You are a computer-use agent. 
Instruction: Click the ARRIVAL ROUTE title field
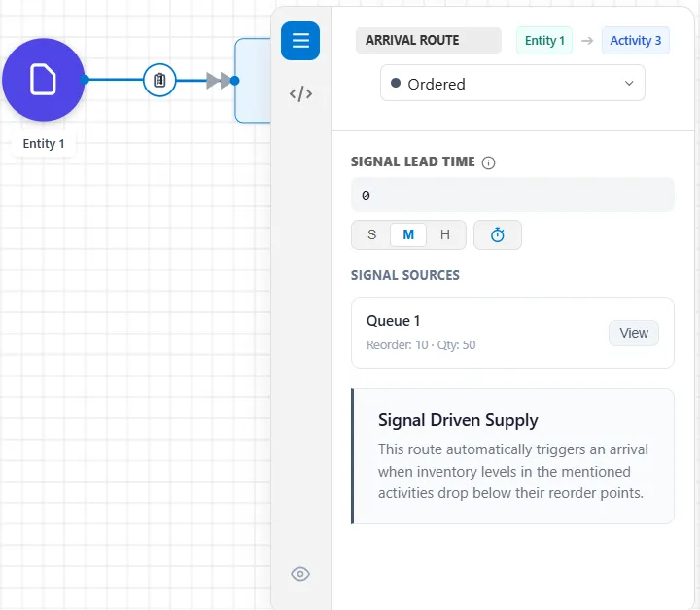click(x=428, y=40)
